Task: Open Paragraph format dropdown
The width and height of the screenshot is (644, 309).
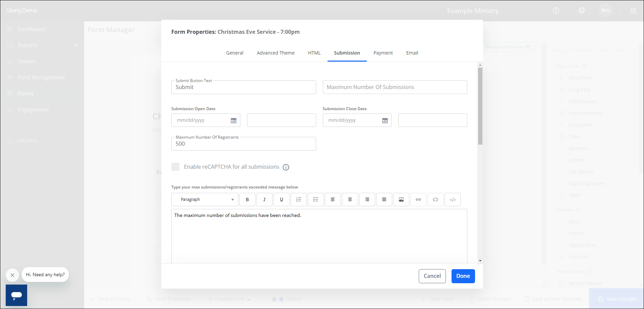Action: coord(205,200)
